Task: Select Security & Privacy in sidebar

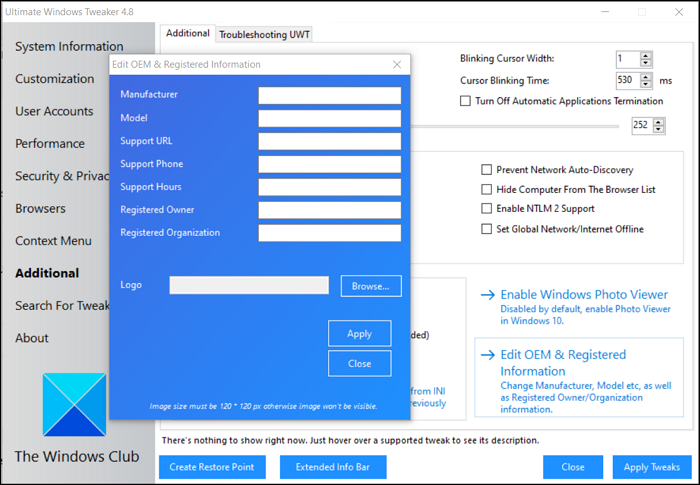Action: click(62, 176)
